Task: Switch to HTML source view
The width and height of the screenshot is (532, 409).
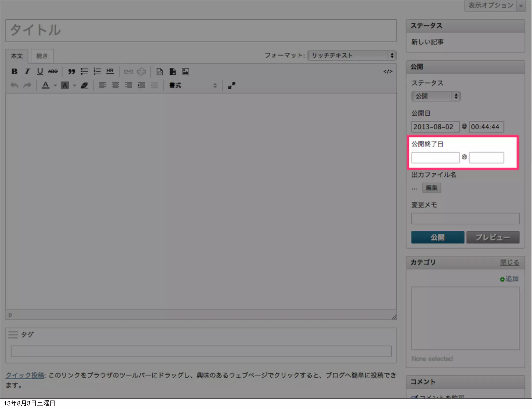Action: (388, 71)
